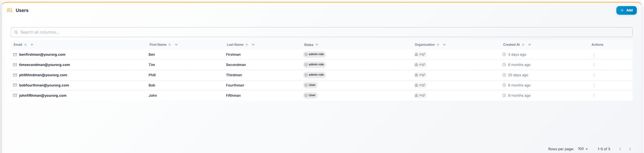Select email bobfourthman@yourorg.com

coord(44,85)
